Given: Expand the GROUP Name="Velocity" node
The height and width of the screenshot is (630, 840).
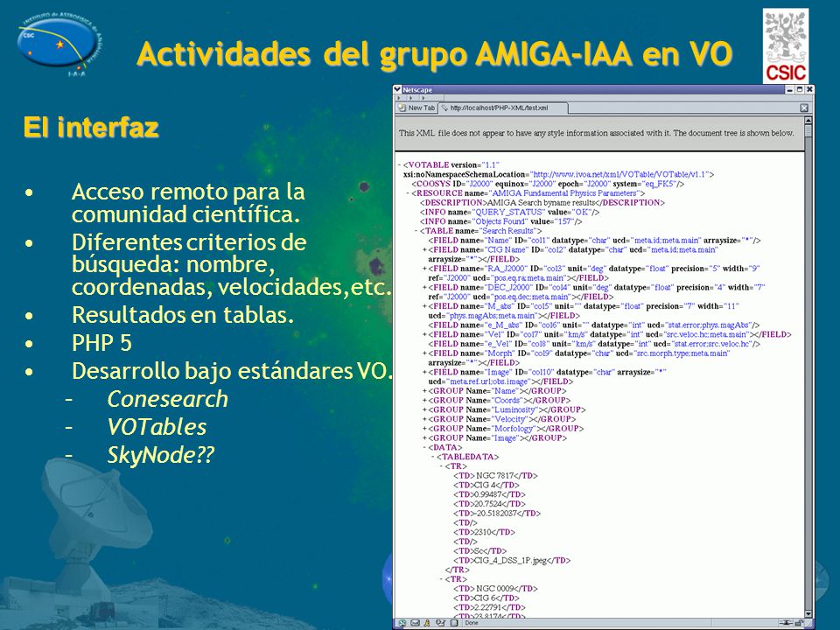Looking at the screenshot, I should pos(425,419).
